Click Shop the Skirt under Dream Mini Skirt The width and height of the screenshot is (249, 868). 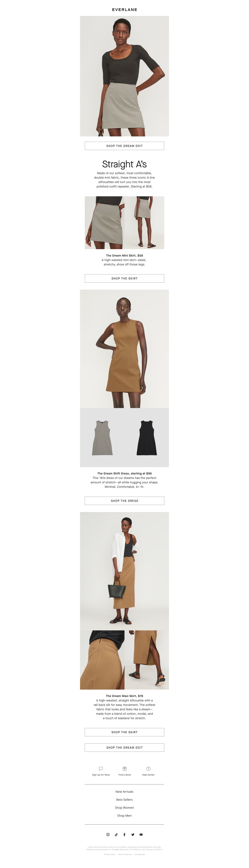pyautogui.click(x=124, y=278)
